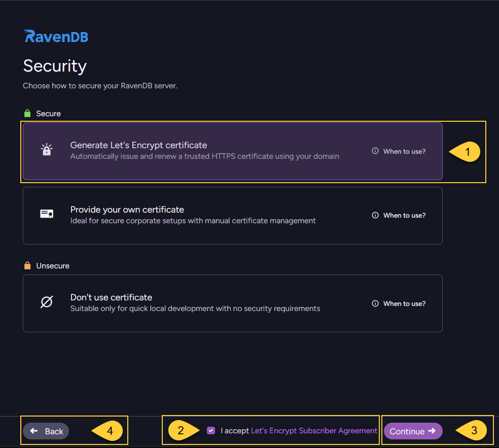This screenshot has height=448, width=499.
Task: Open the Let's Encrypt Subscriber Agreement link
Action: (313, 431)
